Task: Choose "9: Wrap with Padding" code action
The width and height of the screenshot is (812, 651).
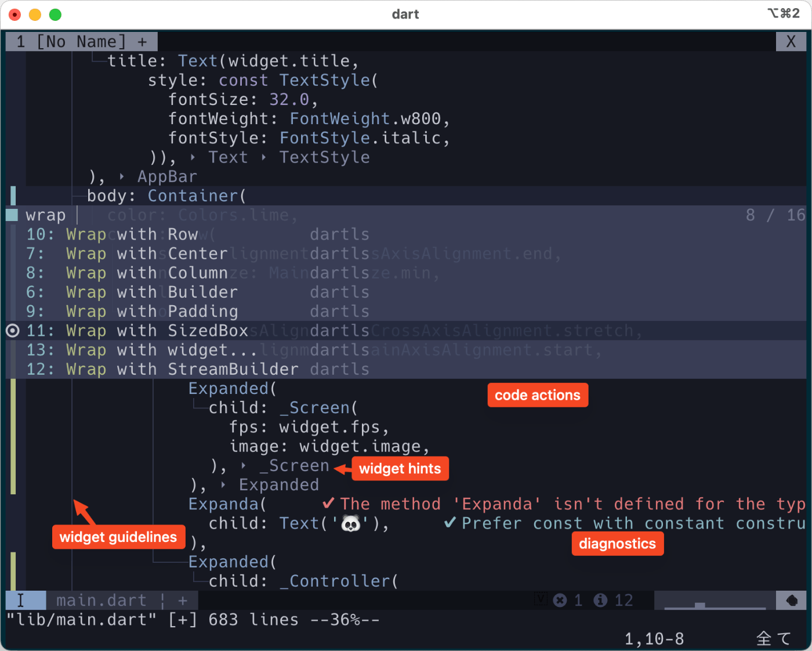Action: click(x=406, y=311)
